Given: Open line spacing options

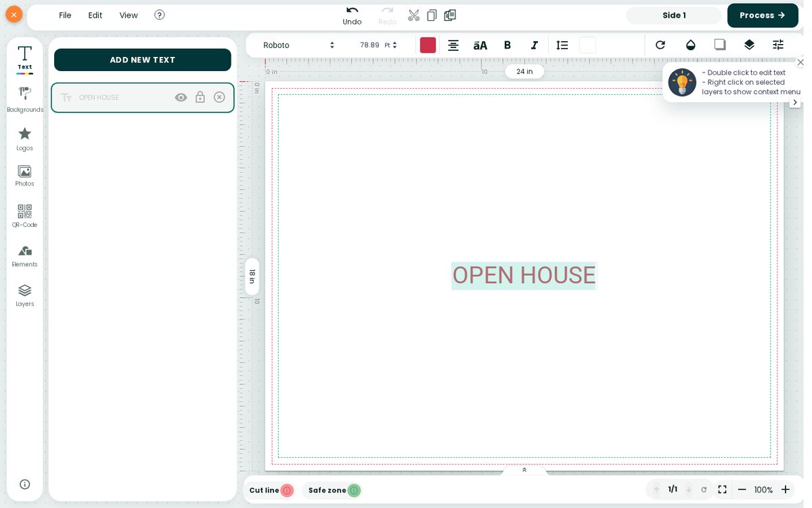Looking at the screenshot, I should coord(562,45).
